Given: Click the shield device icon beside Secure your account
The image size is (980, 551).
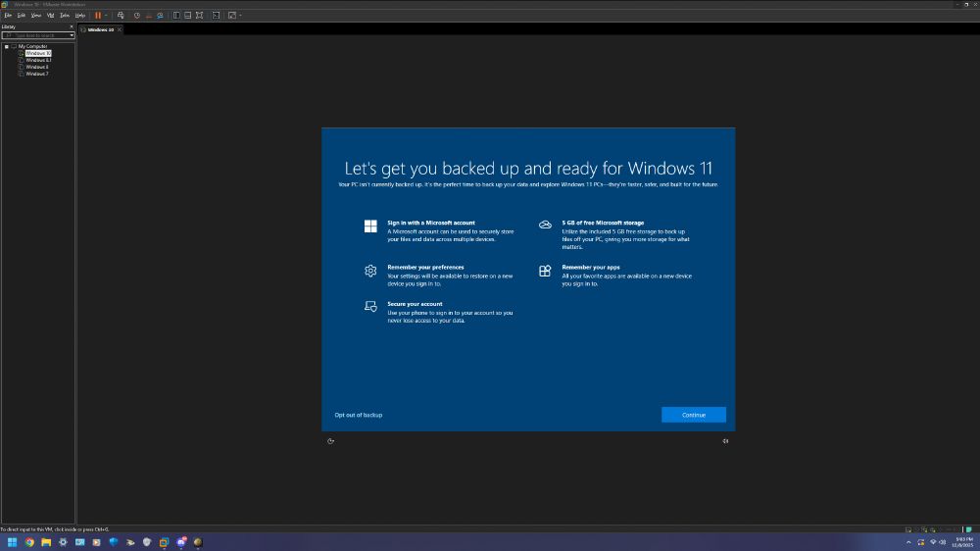Looking at the screenshot, I should pyautogui.click(x=370, y=306).
